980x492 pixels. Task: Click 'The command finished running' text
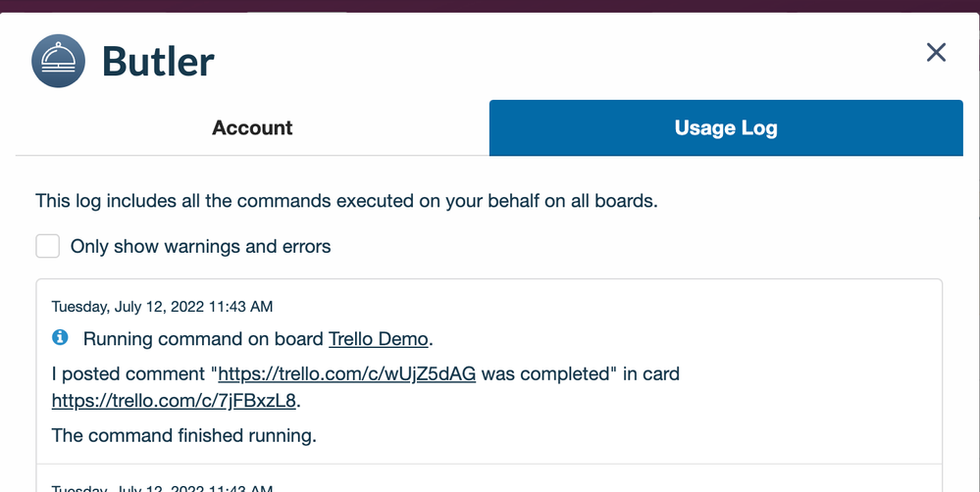point(183,435)
